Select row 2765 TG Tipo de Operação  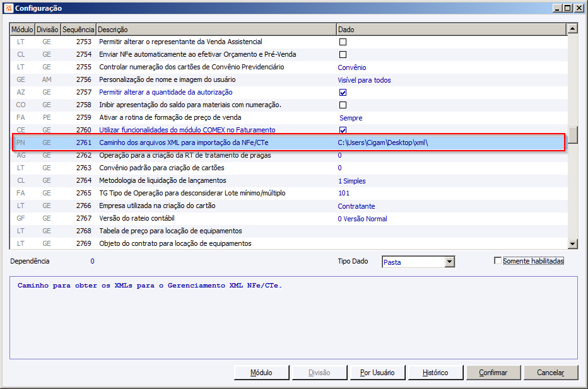[x=288, y=193]
